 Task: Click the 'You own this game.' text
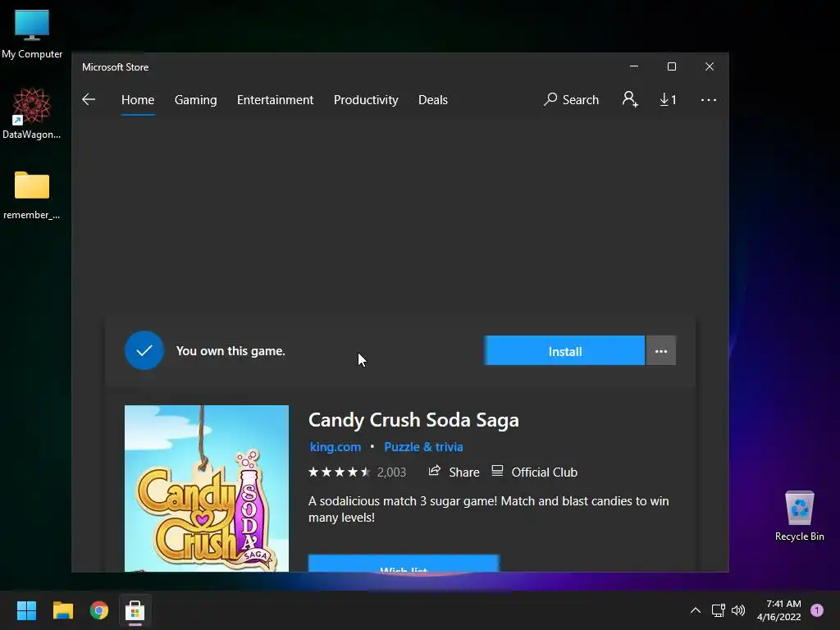tap(231, 351)
